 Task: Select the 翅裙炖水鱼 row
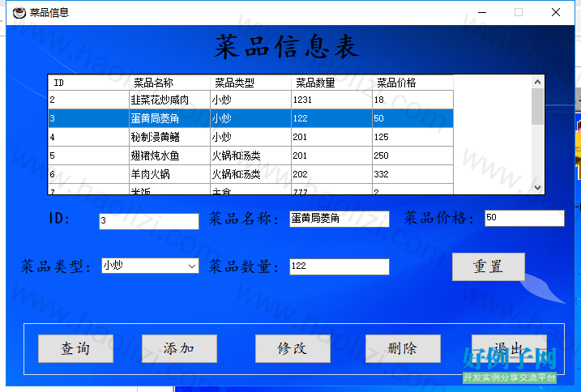(x=251, y=156)
